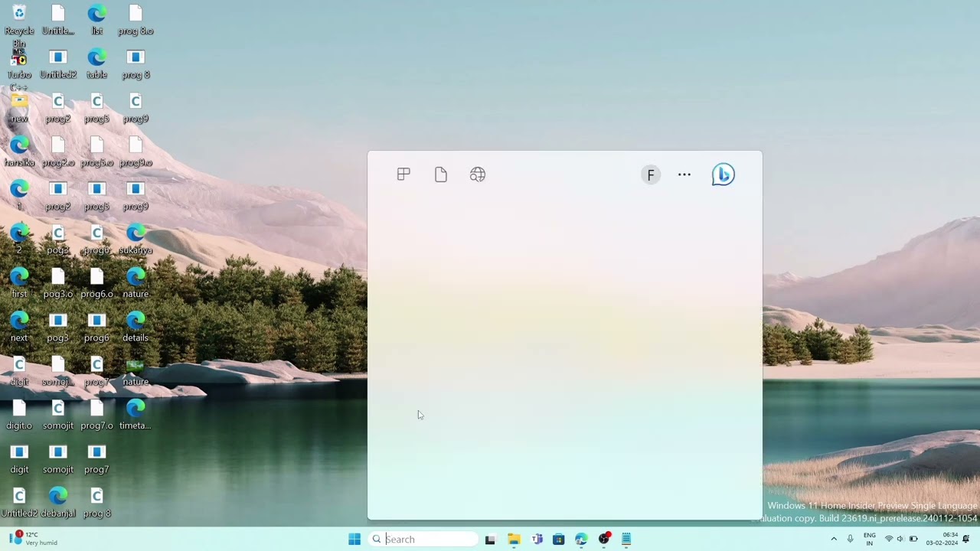
Task: Click the microphone tray icon
Action: 850,539
